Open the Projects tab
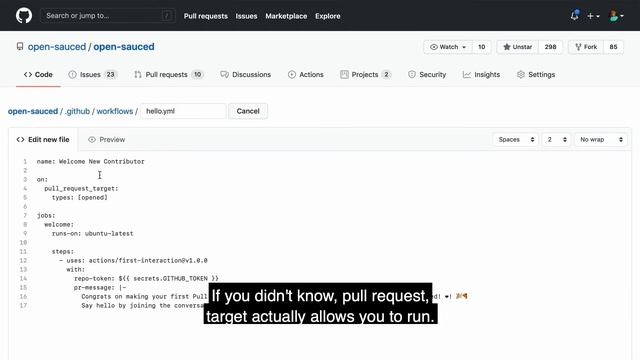Image resolution: width=640 pixels, height=360 pixels. click(x=366, y=75)
